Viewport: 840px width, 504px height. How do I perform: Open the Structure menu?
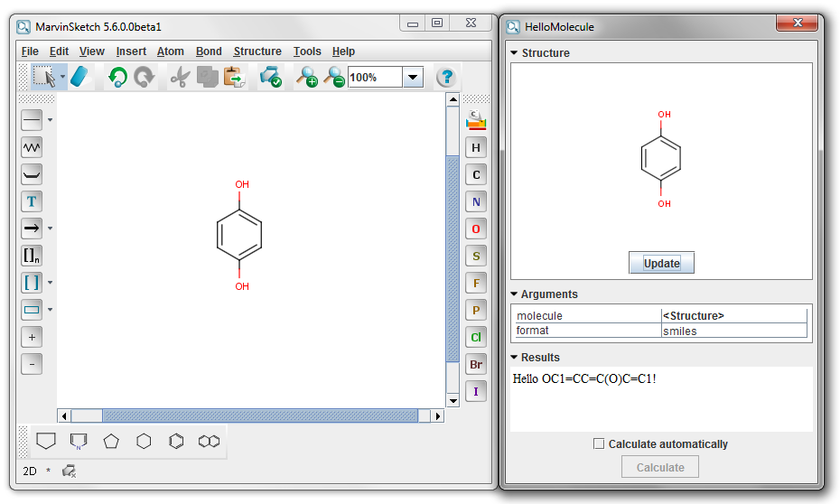[257, 51]
